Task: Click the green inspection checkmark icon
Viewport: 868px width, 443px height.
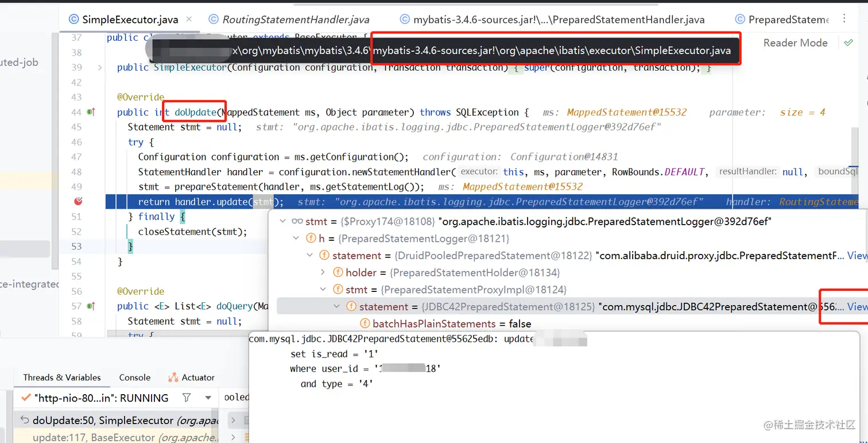Action: tap(848, 43)
